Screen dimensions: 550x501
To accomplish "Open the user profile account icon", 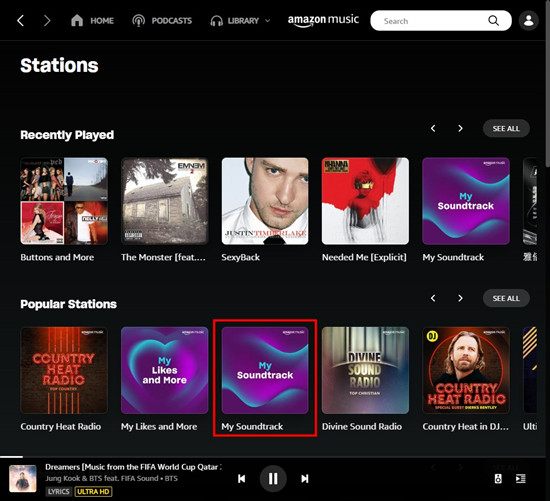I will [x=529, y=21].
